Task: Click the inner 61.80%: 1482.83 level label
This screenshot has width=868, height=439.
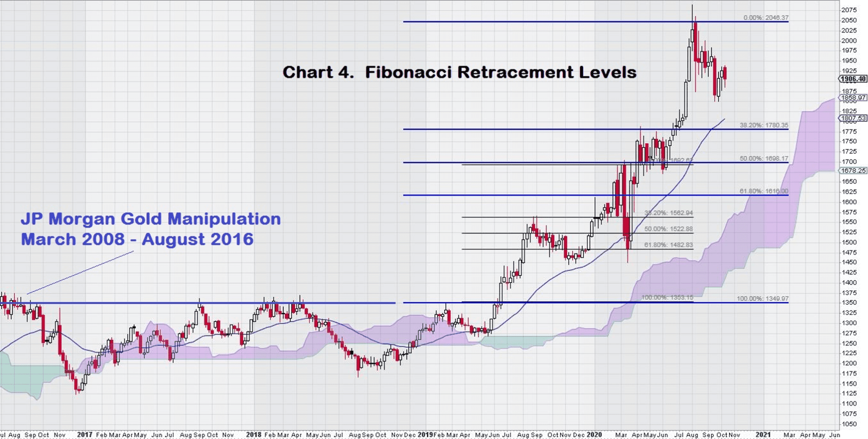Action: (668, 245)
